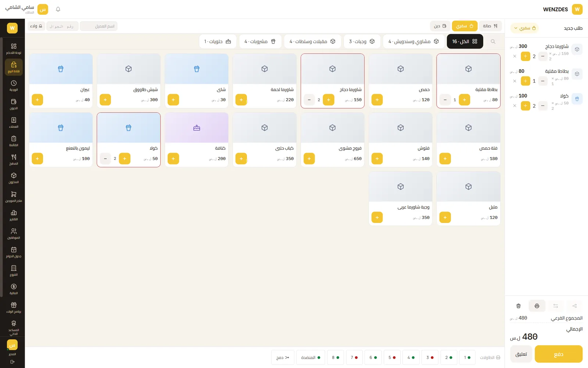Open the kitchen (المطبخ) section in the sidebar

point(14,159)
